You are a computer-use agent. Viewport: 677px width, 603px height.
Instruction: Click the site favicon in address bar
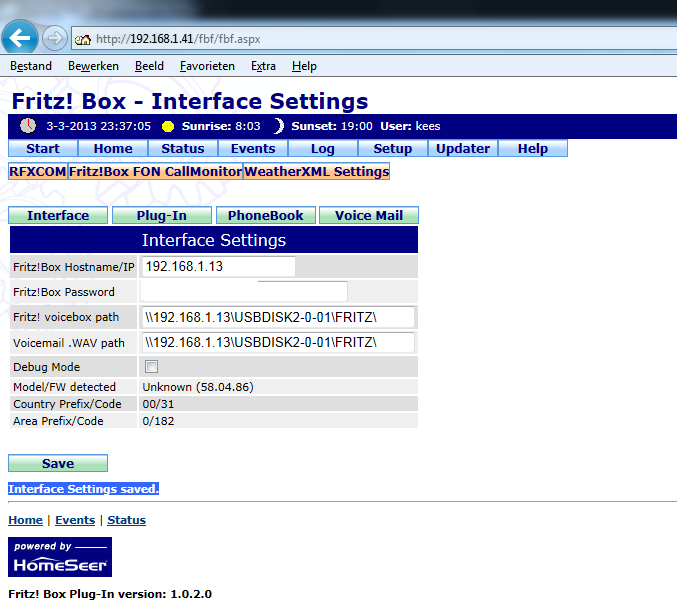[83, 40]
